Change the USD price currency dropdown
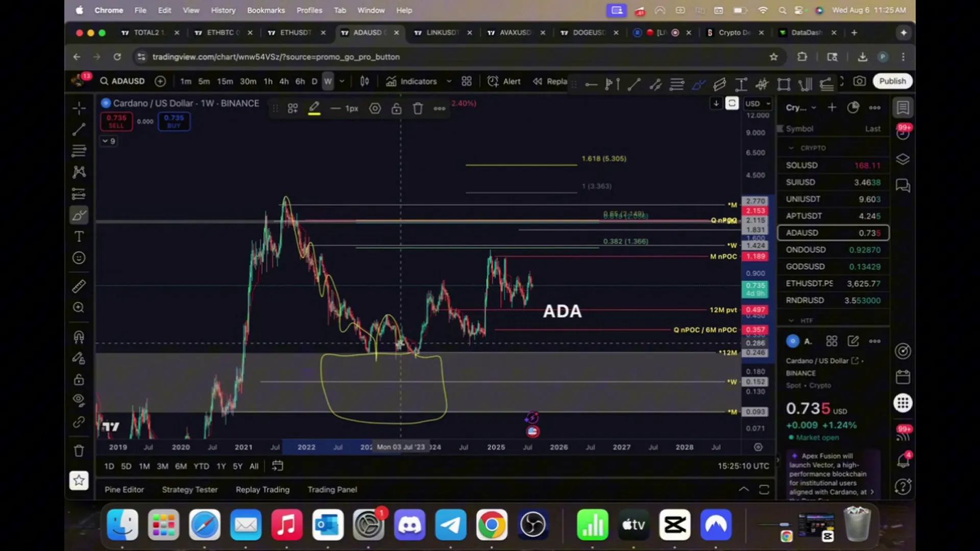980x551 pixels. [757, 103]
